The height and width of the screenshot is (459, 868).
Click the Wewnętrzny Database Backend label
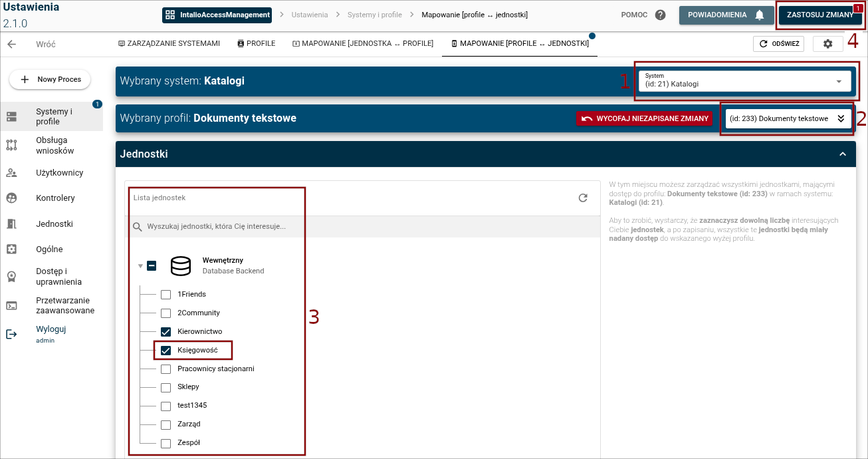click(233, 266)
